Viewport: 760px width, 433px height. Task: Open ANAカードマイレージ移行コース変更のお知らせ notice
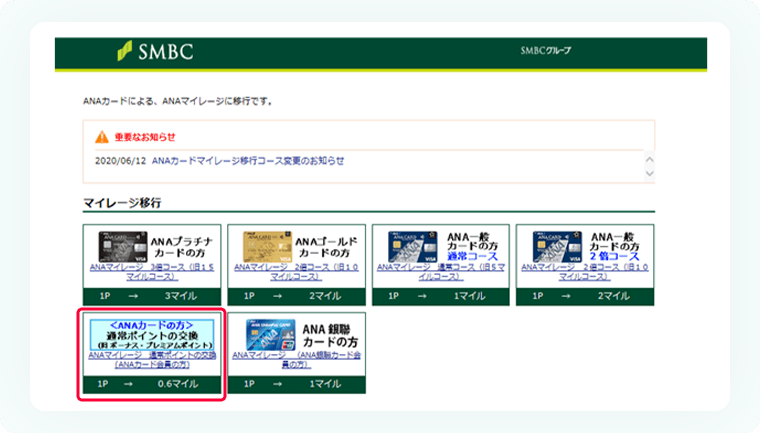pos(248,160)
